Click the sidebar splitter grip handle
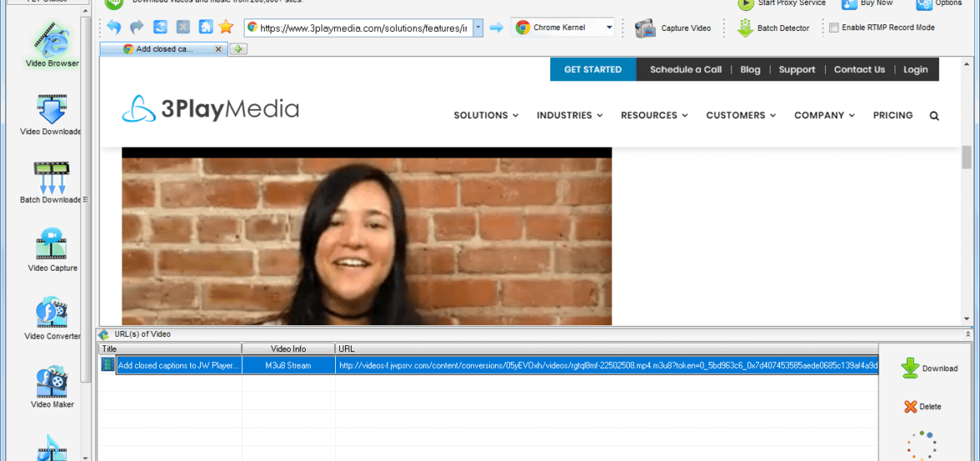Screen dimensions: 980x461 (x=85, y=199)
